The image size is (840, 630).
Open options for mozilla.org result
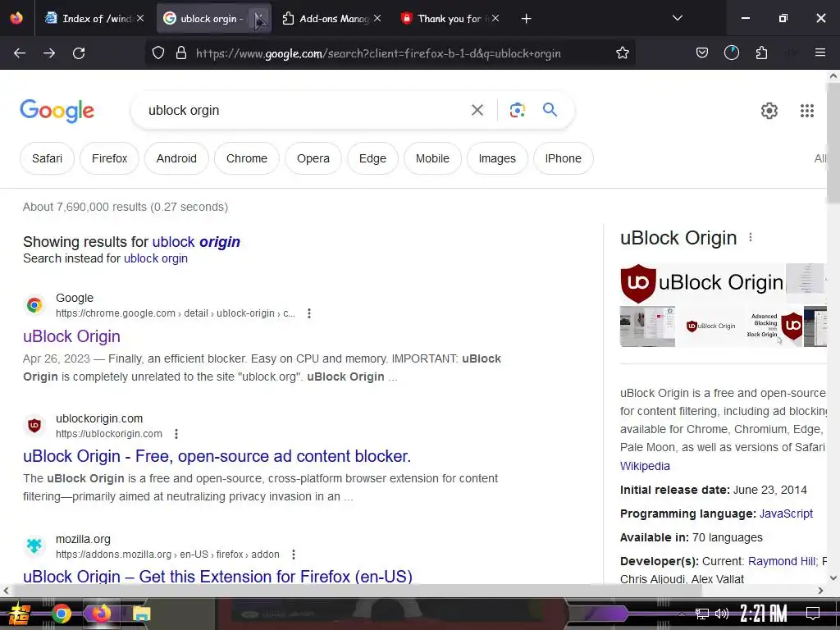click(x=294, y=555)
